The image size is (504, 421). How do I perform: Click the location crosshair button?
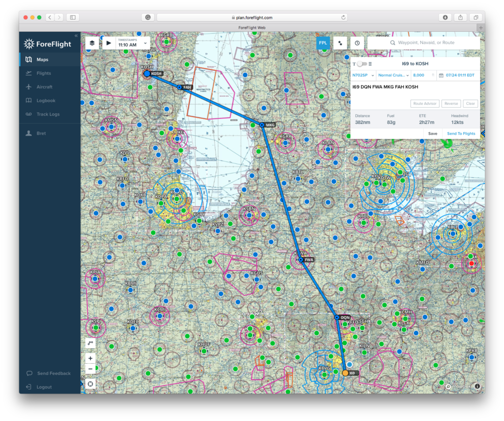[x=91, y=384]
